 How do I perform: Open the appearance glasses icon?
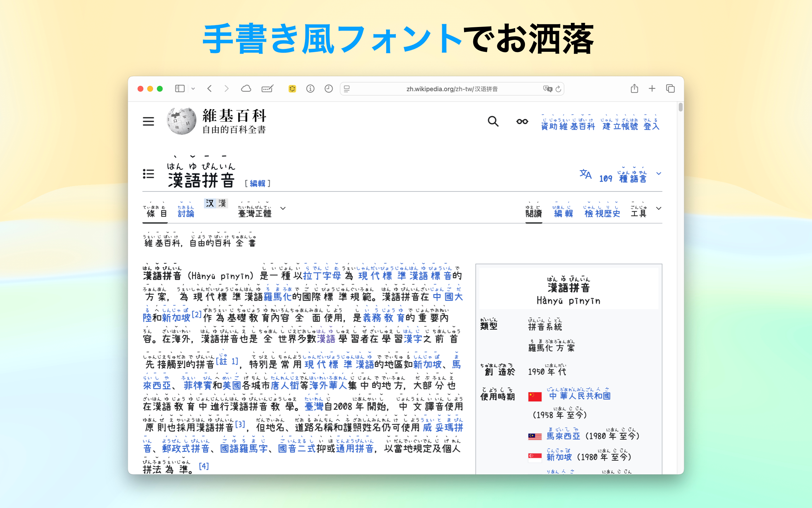522,122
